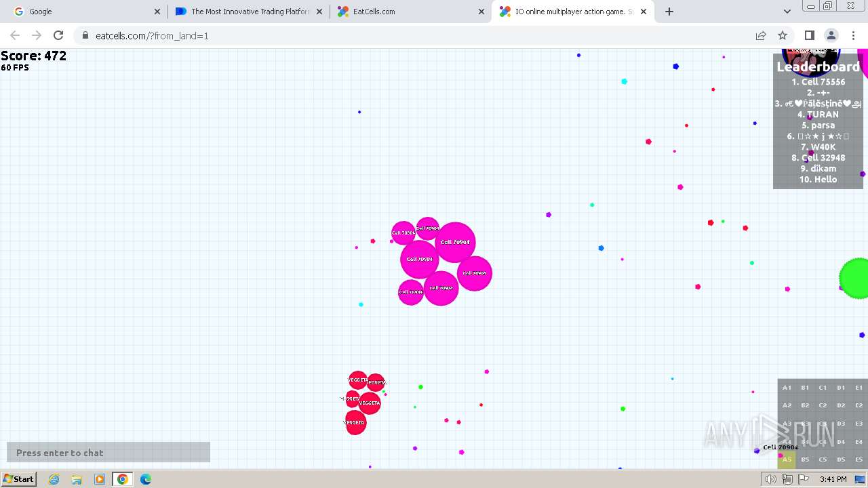Open the Chrome profile menu
868x488 pixels.
(x=831, y=35)
